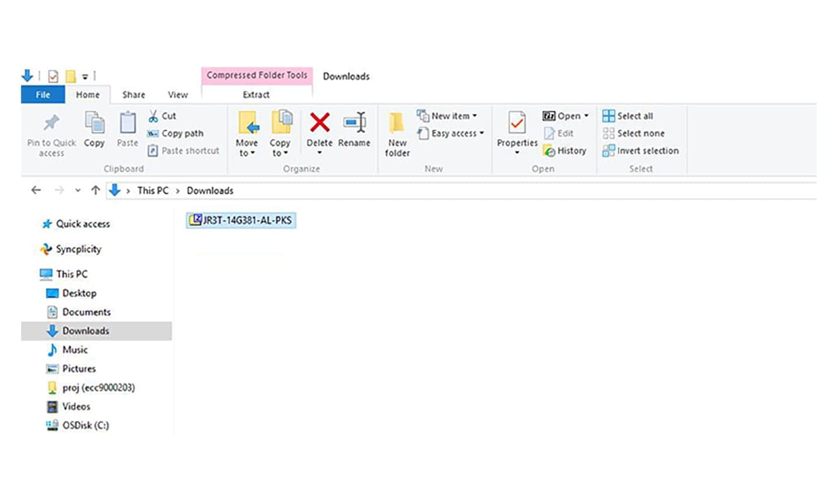The image size is (840, 504).
Task: Select the JR3T-14G381-AL-PKS zip file
Action: [x=242, y=220]
